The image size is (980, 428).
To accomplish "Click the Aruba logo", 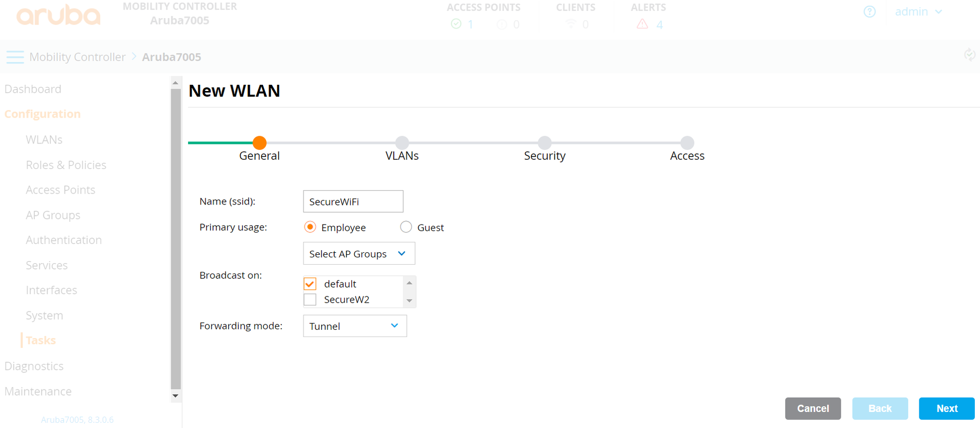I will tap(58, 16).
